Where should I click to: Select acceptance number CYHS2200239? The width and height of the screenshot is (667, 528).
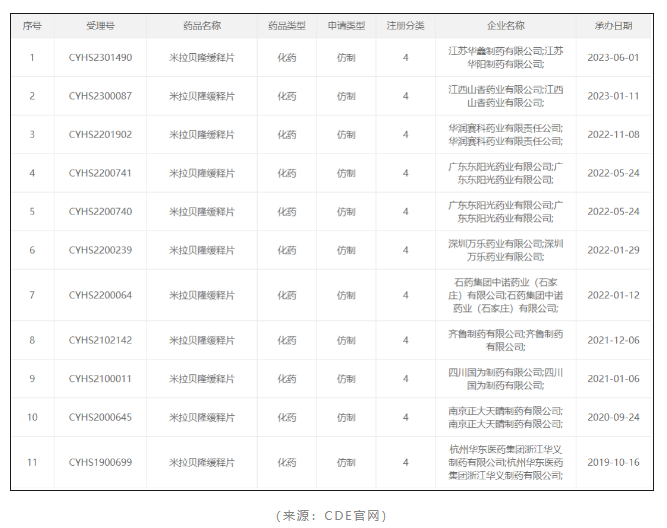point(100,250)
